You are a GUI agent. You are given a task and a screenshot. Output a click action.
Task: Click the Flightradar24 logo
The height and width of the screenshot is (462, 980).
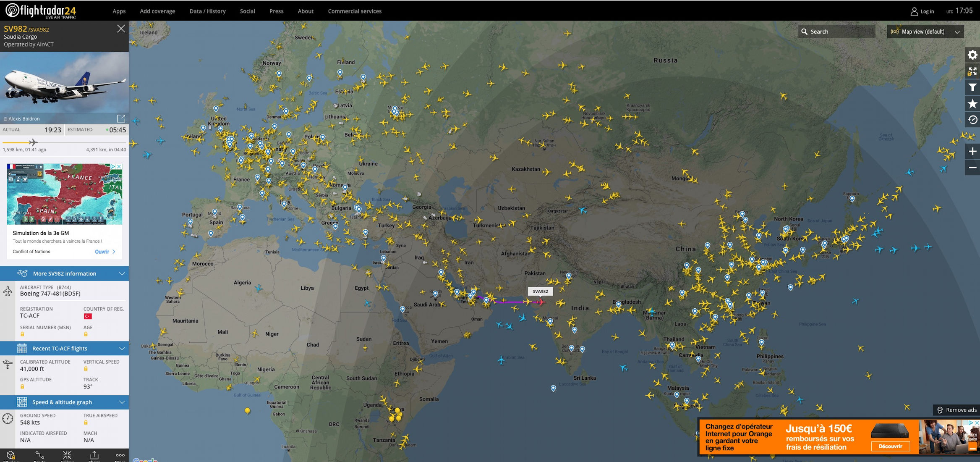(x=41, y=11)
